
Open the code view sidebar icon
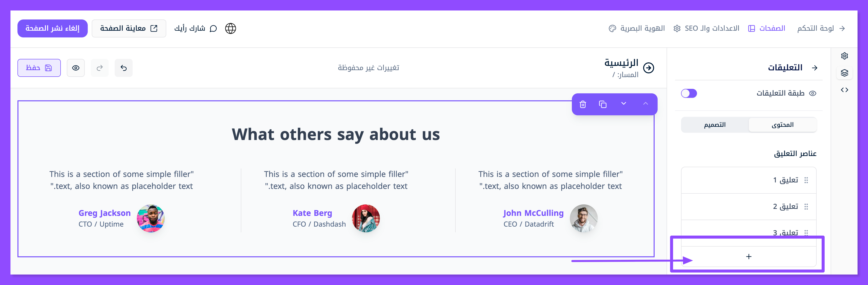coord(844,90)
